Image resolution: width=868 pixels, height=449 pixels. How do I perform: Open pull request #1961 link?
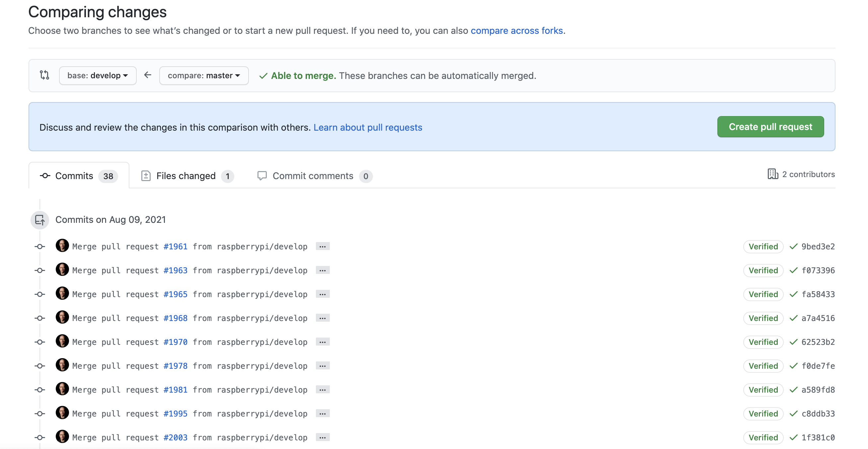click(175, 247)
